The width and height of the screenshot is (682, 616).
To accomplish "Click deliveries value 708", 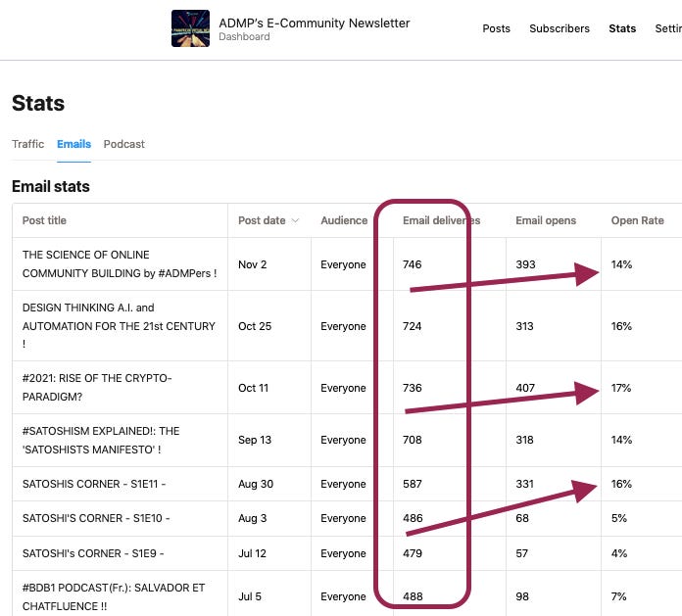I will tap(412, 440).
